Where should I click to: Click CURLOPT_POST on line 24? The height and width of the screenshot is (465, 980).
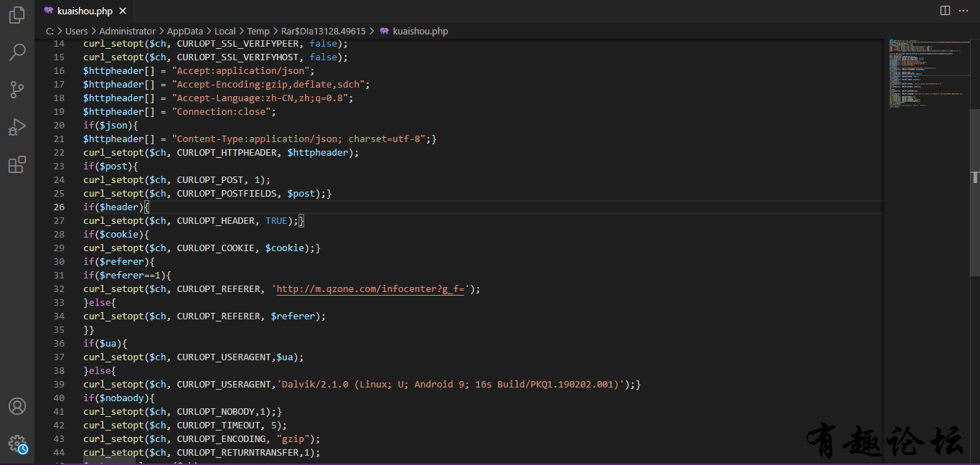click(210, 180)
